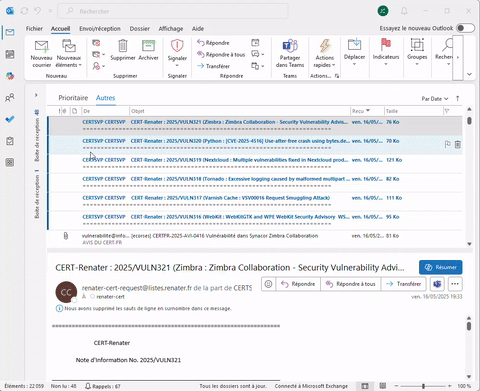Click the zoom in plus button

(x=450, y=386)
